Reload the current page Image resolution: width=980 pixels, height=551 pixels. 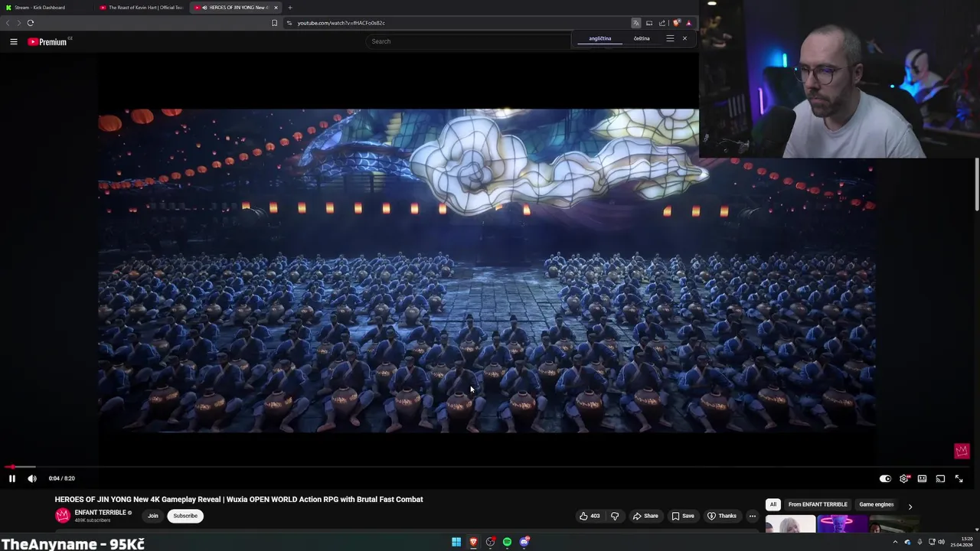(31, 23)
